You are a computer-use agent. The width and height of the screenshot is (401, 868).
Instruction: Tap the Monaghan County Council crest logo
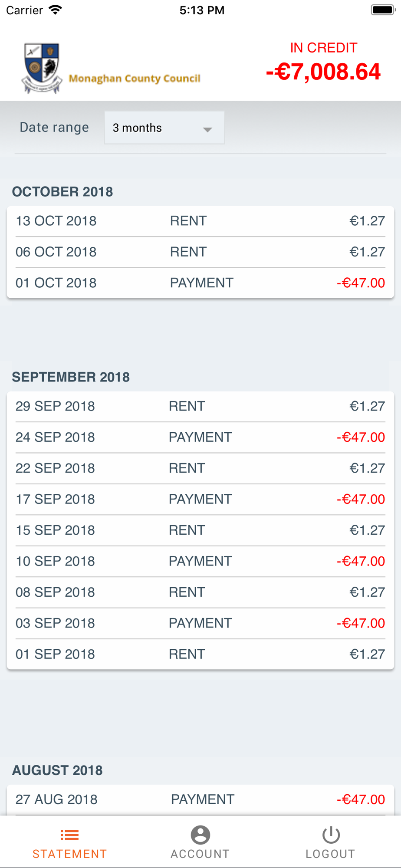[x=42, y=69]
